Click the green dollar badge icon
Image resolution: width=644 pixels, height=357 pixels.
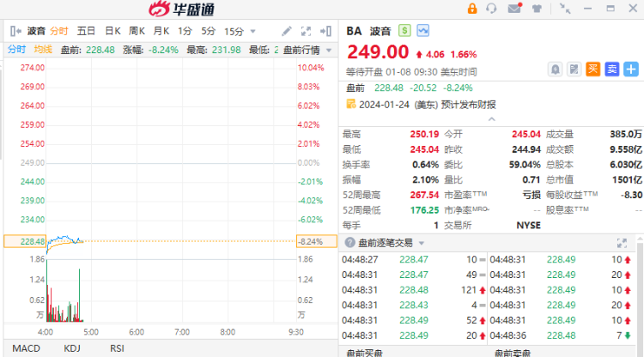pos(404,31)
